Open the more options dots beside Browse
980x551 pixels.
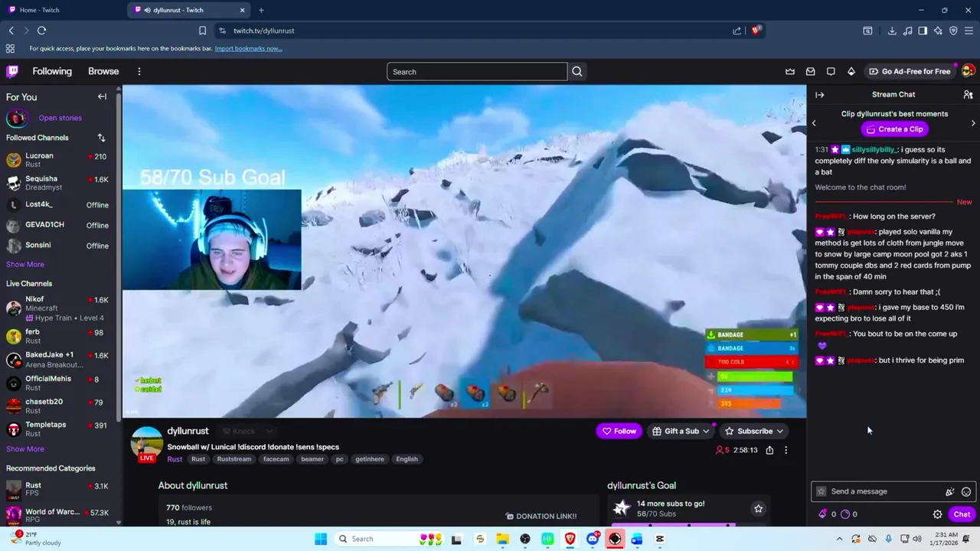point(139,71)
